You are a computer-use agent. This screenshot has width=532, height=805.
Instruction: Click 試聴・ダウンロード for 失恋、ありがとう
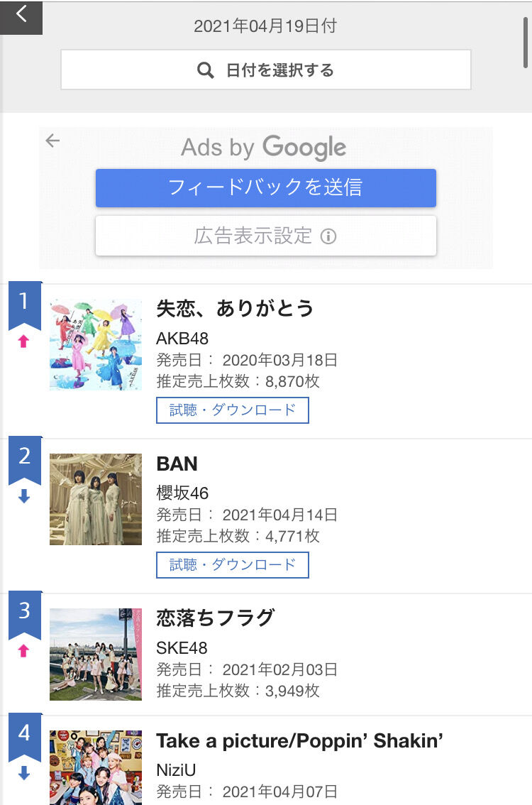[233, 410]
